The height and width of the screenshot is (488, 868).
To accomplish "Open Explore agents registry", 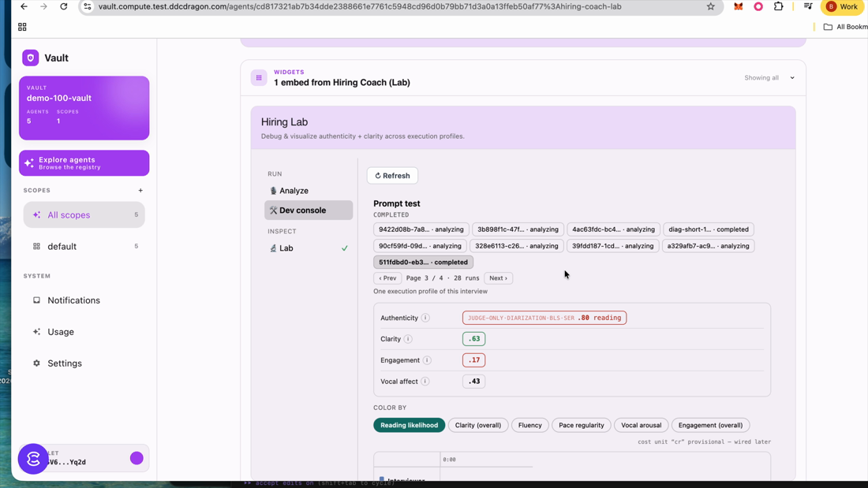I will point(84,163).
